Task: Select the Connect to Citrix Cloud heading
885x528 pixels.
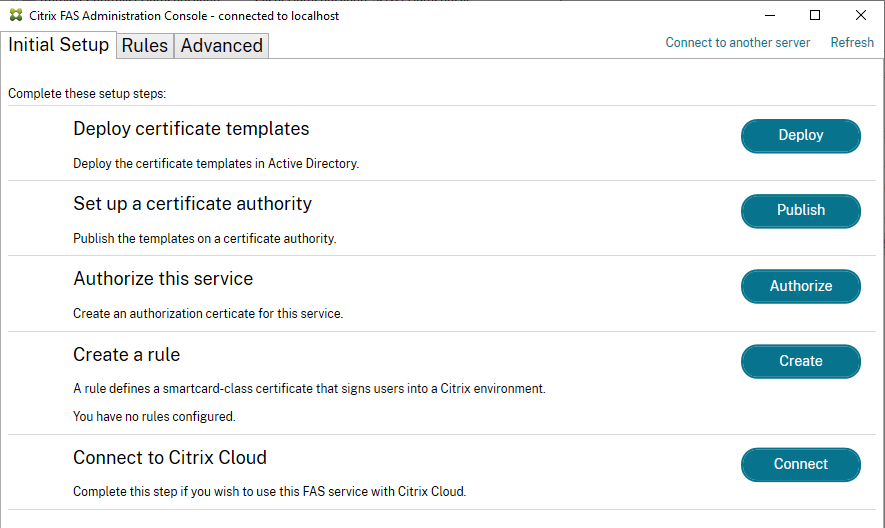Action: click(170, 458)
